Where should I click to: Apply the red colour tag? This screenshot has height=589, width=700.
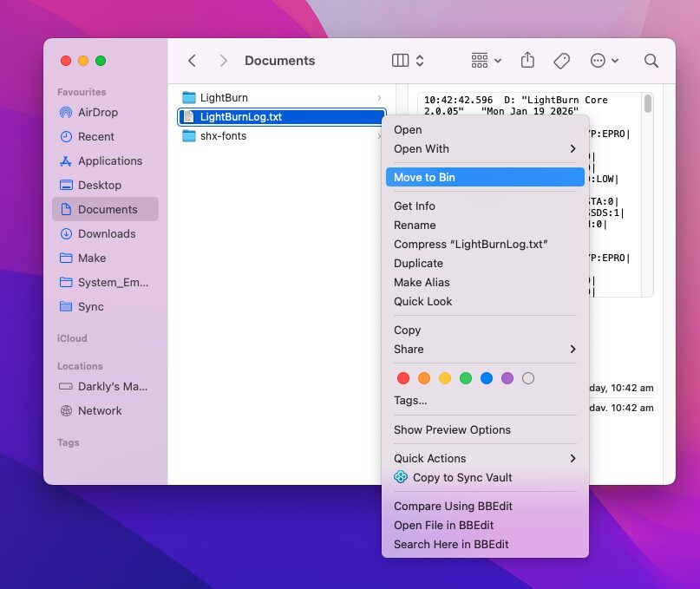point(403,378)
